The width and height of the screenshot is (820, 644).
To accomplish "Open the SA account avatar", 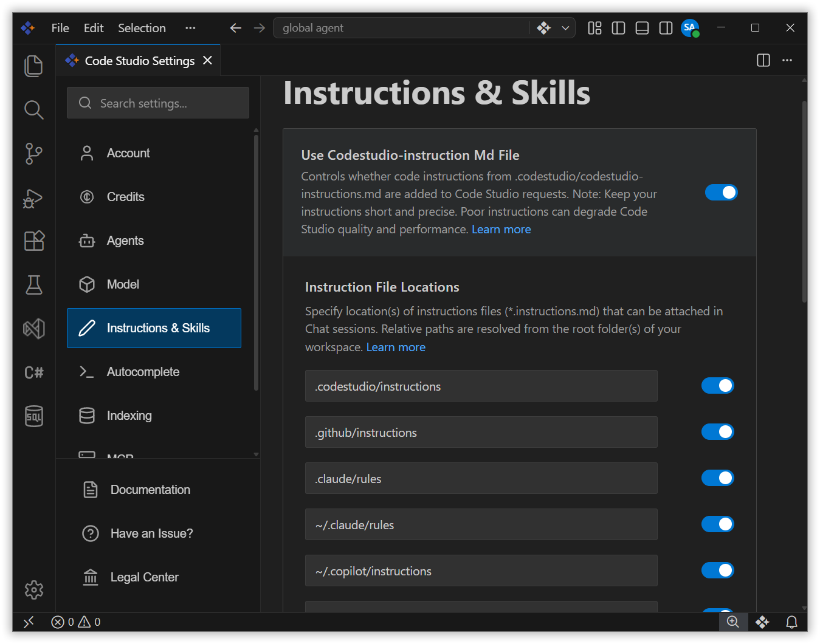I will pos(690,28).
